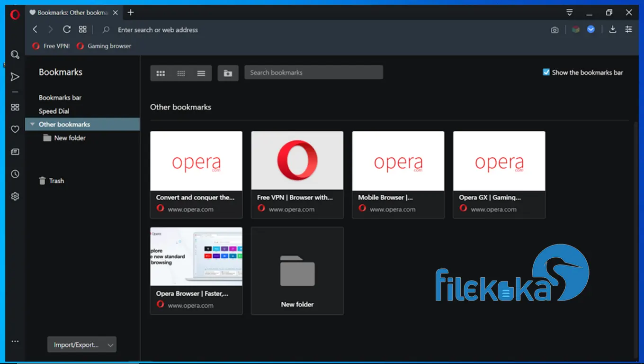Open Convert and conquer the... bookmark
Screen dimensions: 644x364
(x=196, y=175)
